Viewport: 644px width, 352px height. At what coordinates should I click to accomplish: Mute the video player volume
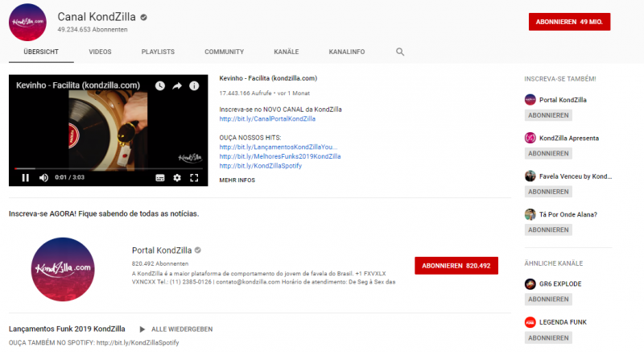pyautogui.click(x=43, y=177)
